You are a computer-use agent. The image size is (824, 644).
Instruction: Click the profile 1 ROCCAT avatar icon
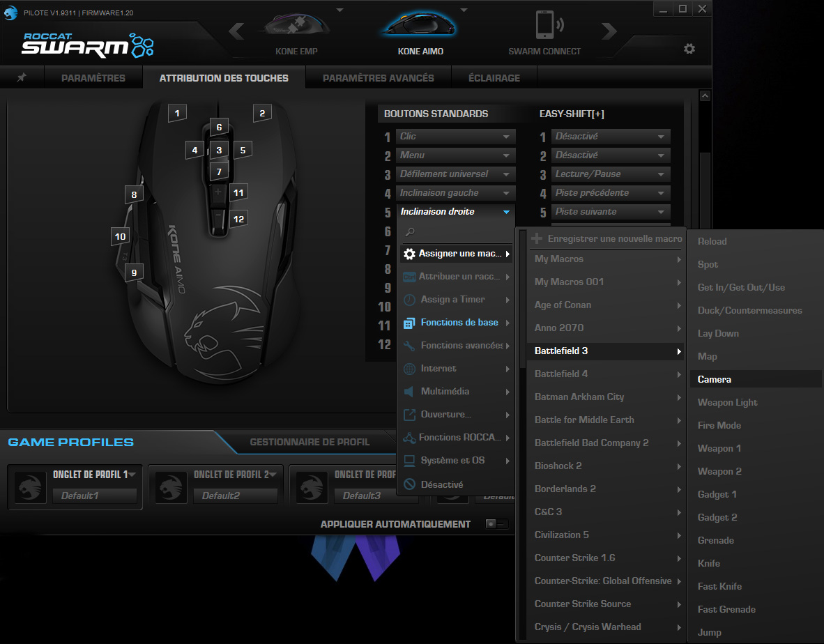tap(30, 487)
